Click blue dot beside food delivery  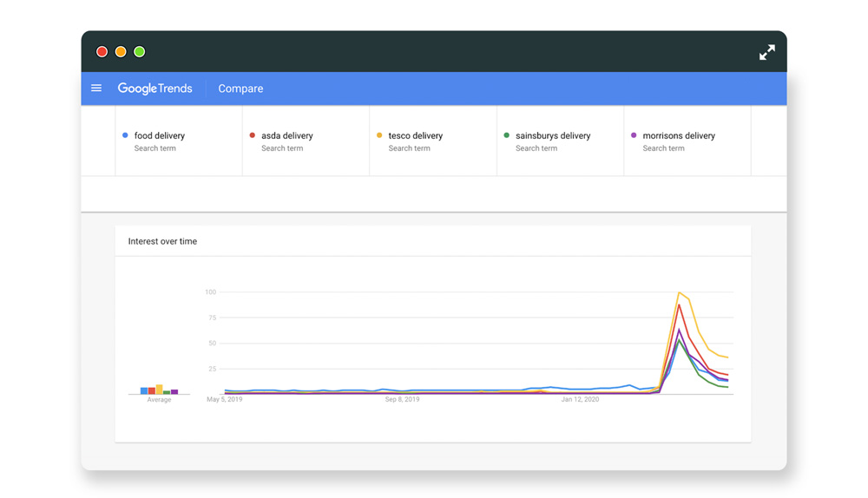pos(125,135)
